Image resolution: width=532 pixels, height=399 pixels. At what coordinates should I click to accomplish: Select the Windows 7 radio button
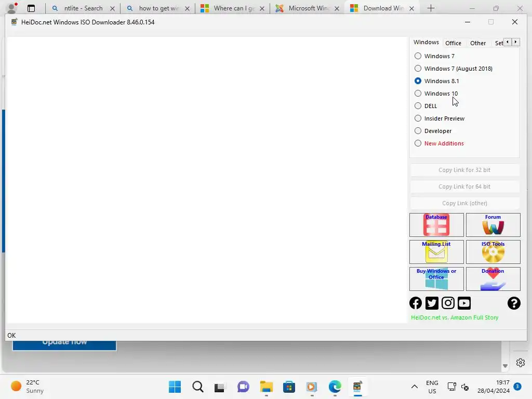click(418, 56)
